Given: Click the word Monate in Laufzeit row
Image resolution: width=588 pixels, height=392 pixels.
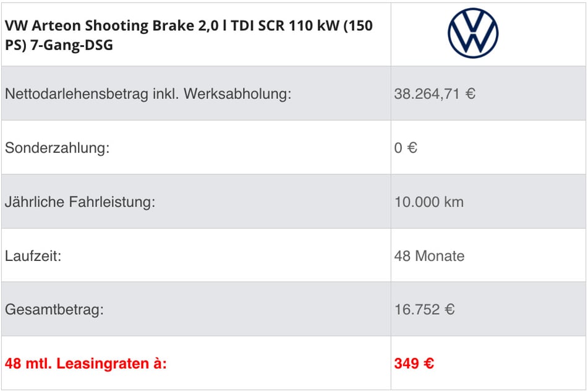Looking at the screenshot, I should (440, 256).
